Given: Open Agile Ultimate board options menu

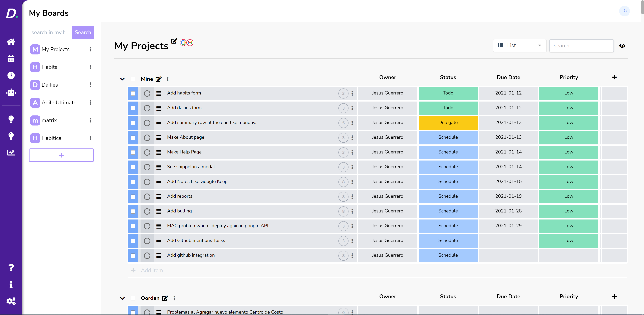Looking at the screenshot, I should pyautogui.click(x=91, y=102).
